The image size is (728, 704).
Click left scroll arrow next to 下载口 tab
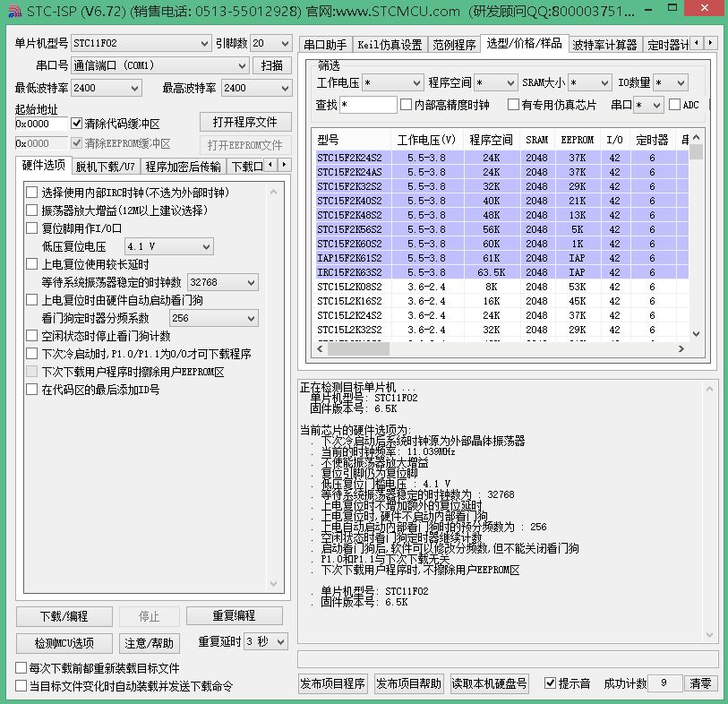pyautogui.click(x=270, y=165)
